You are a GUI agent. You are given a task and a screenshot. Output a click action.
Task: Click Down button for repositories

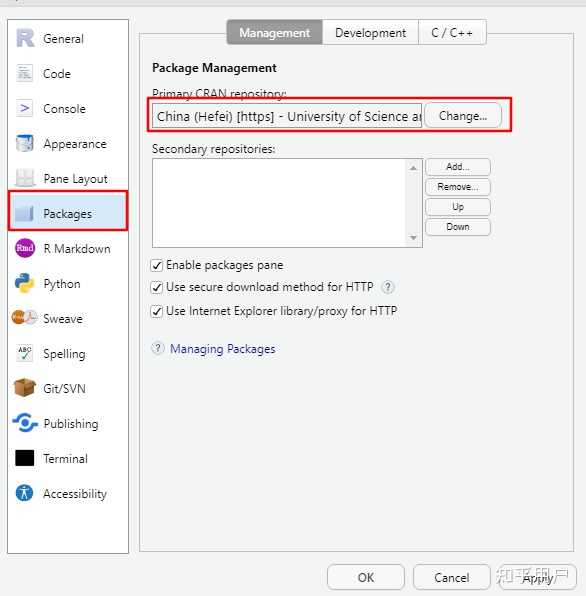tap(458, 227)
